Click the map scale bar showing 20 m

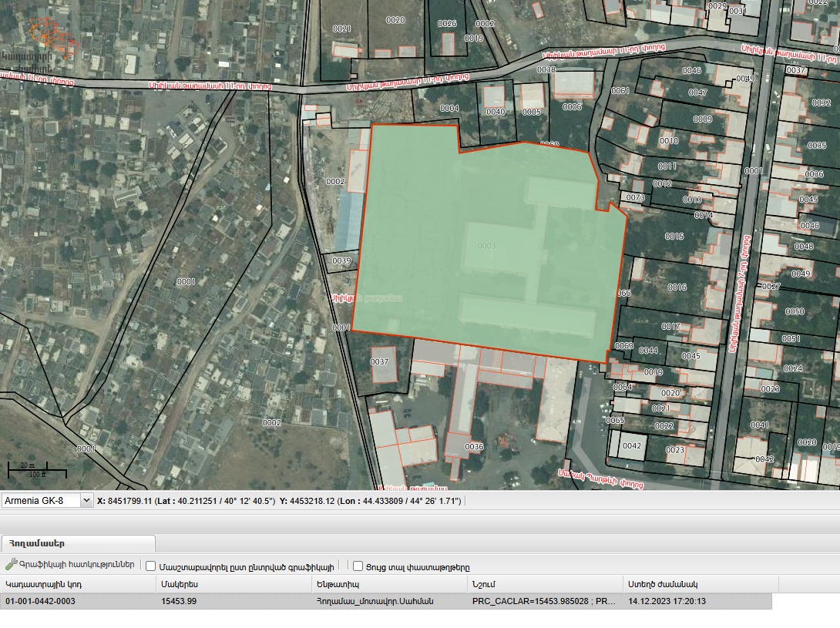(x=37, y=469)
